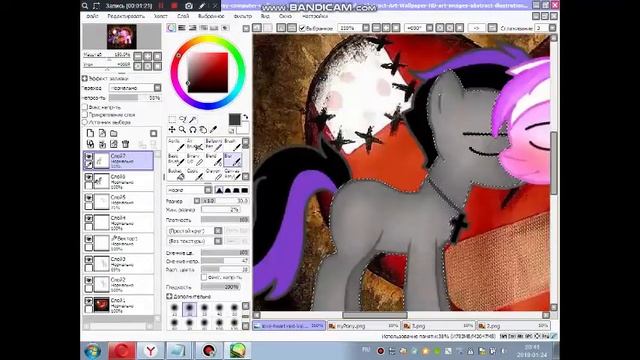
Task: Hide the Слой5 layer eye
Action: pos(89,198)
